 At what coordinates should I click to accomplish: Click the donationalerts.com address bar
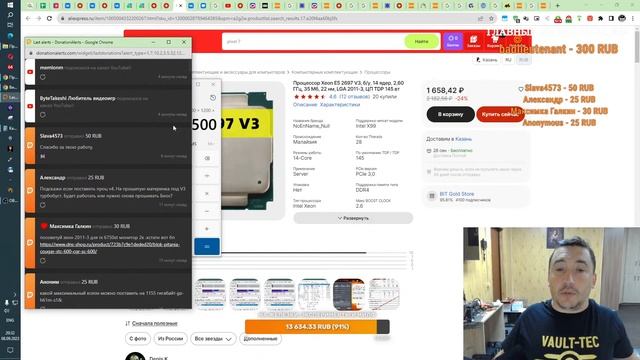(109, 53)
